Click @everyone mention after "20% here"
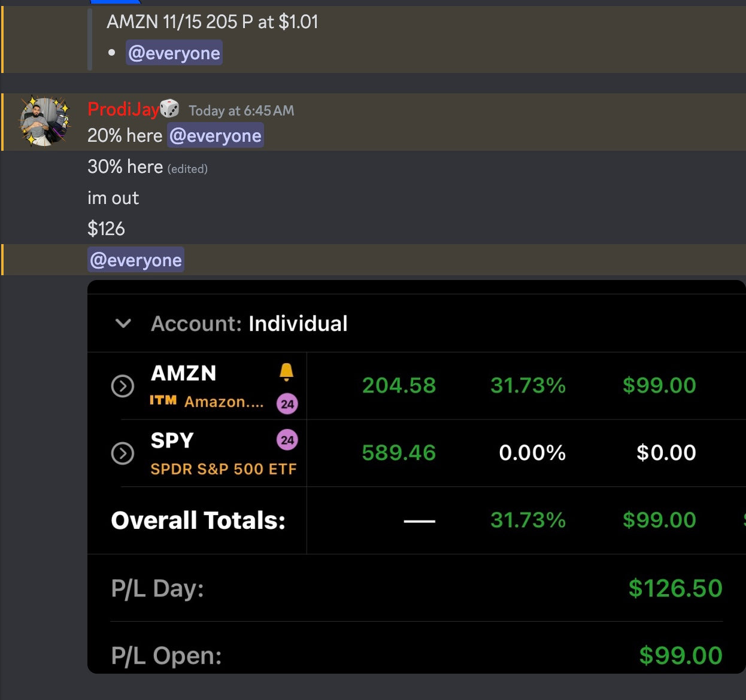This screenshot has height=700, width=746. 216,136
